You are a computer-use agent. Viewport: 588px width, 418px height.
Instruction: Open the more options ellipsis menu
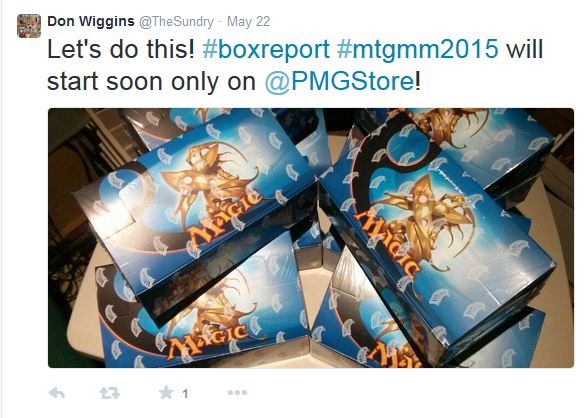click(x=237, y=393)
